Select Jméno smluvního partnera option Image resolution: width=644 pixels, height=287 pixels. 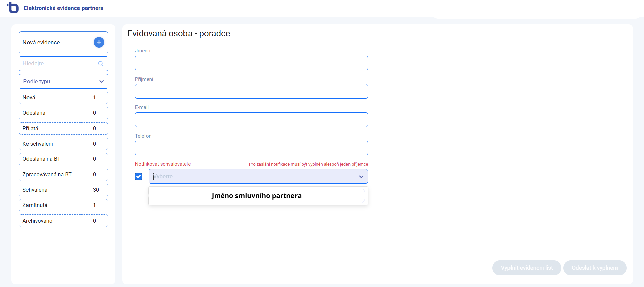(x=256, y=196)
